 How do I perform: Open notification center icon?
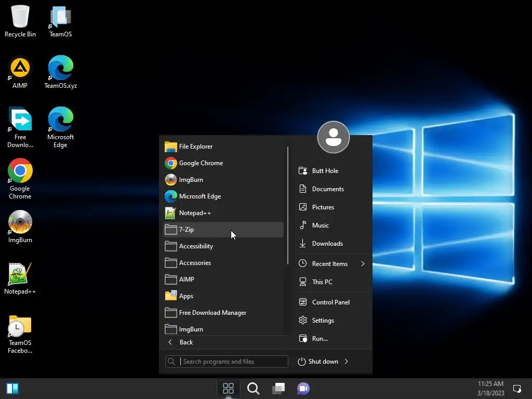point(517,389)
